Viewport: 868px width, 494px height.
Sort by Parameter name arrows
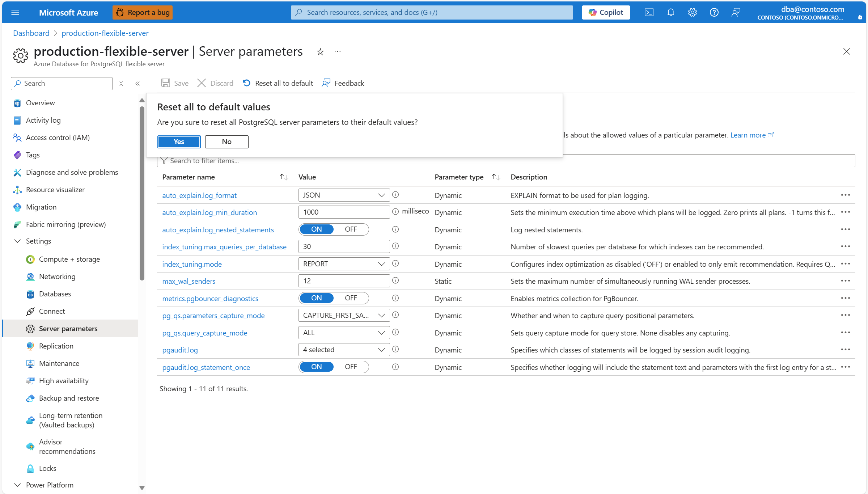[x=284, y=177]
